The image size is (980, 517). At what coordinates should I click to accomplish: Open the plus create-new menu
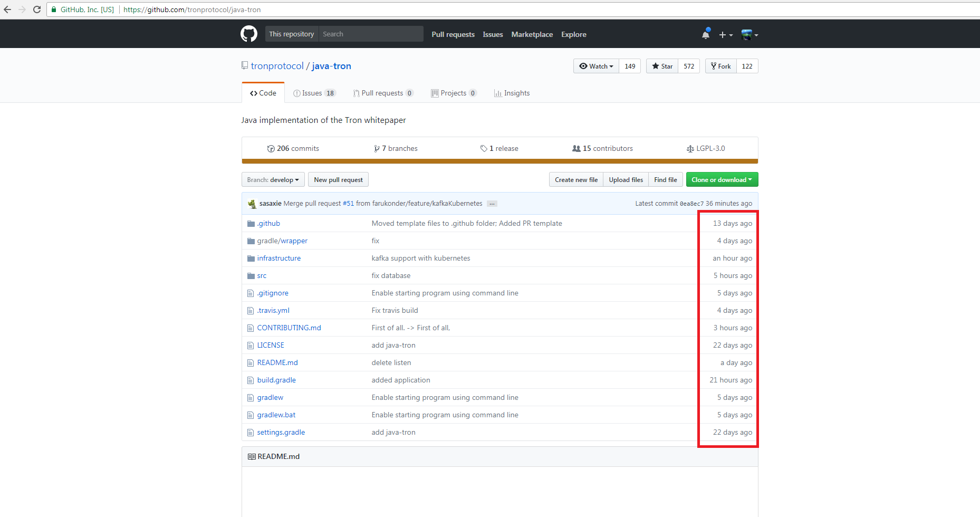[x=726, y=35]
